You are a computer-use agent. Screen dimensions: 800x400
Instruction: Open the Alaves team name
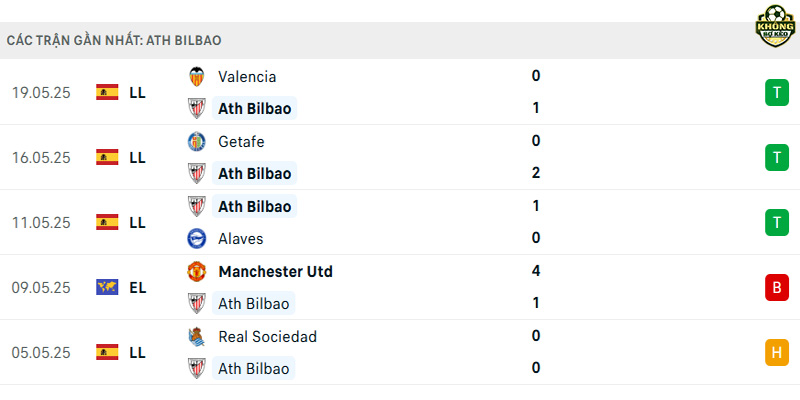tap(241, 239)
